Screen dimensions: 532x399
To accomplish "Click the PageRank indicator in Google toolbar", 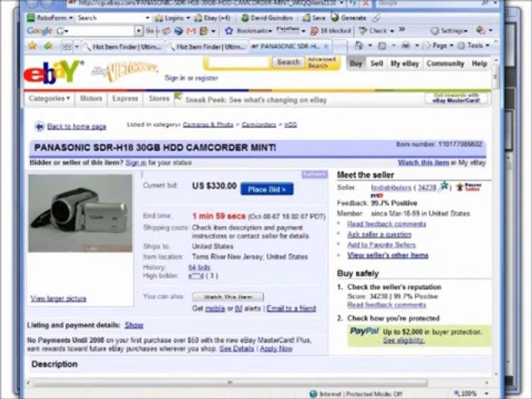I will coord(291,30).
